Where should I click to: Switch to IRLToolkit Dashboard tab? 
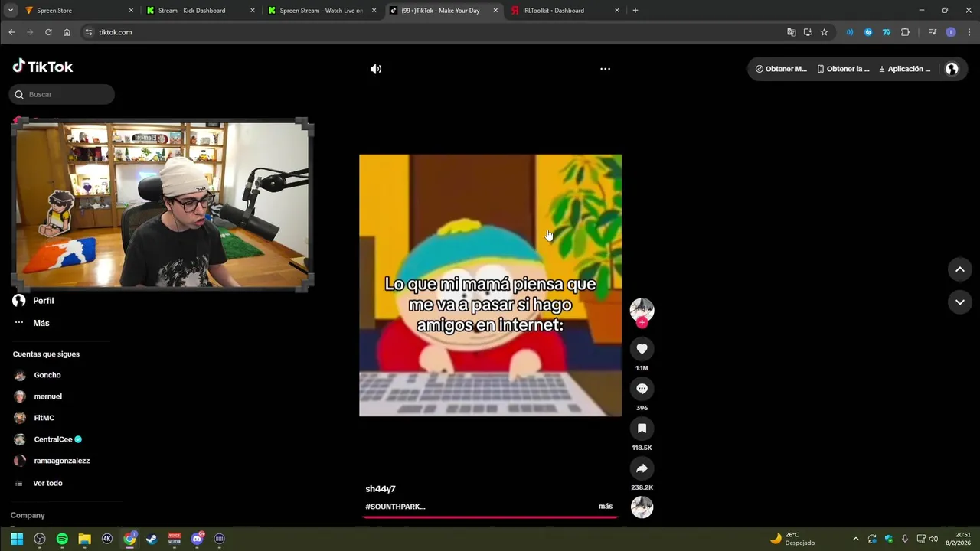point(565,11)
